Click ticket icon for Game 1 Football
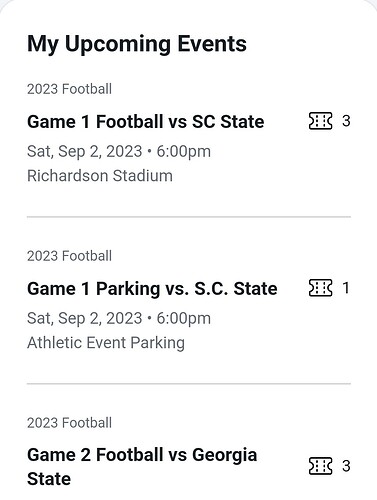 320,121
